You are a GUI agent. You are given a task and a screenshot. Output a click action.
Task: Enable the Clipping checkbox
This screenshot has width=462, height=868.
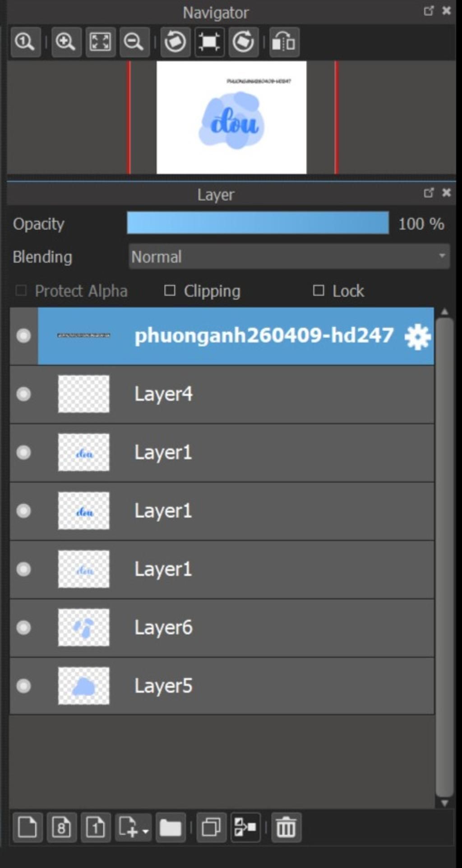coord(170,290)
